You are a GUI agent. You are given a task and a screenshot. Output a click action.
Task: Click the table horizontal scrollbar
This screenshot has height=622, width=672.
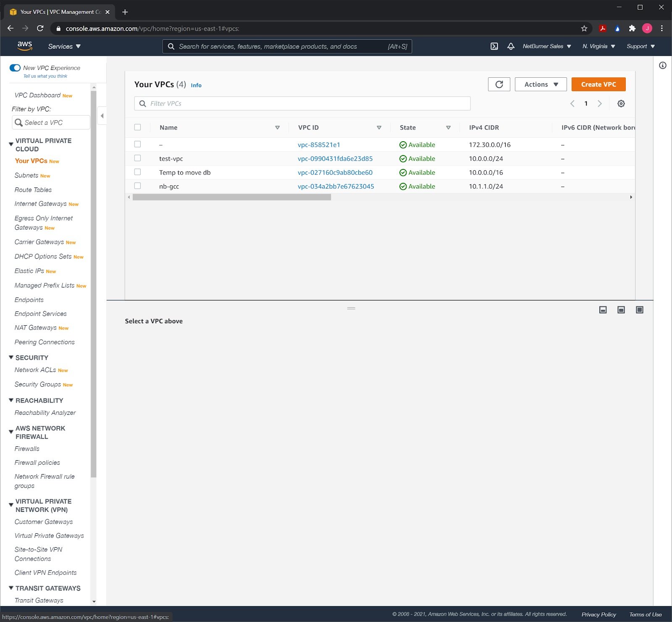coord(232,198)
